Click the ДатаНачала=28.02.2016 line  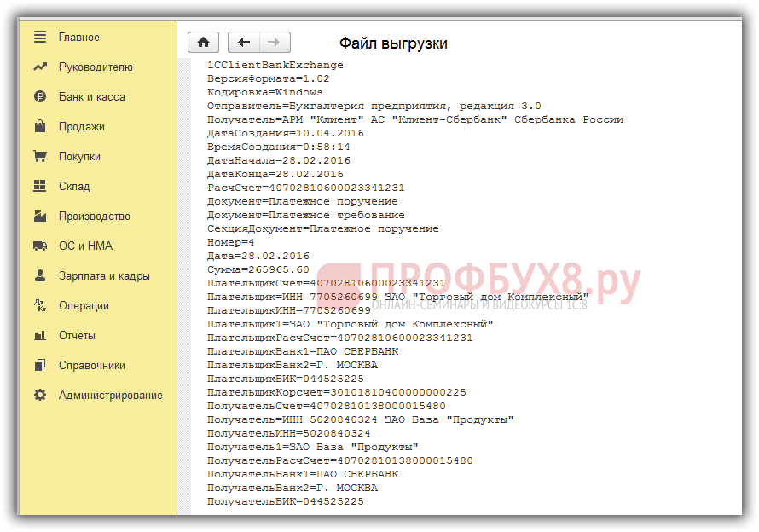278,160
